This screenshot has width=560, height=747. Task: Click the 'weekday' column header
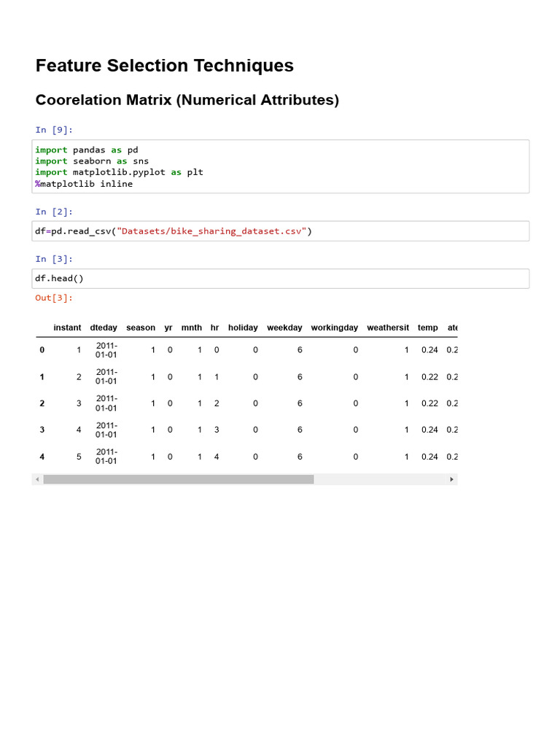[x=284, y=328]
